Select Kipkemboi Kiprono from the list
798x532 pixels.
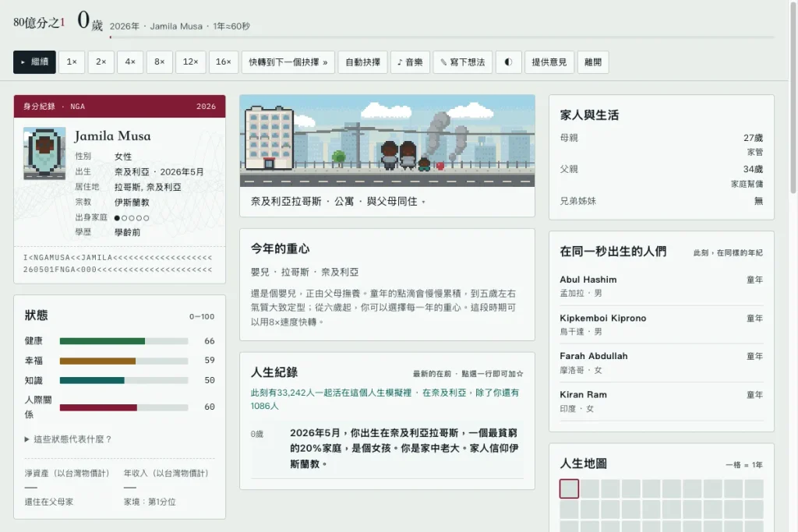click(x=661, y=325)
